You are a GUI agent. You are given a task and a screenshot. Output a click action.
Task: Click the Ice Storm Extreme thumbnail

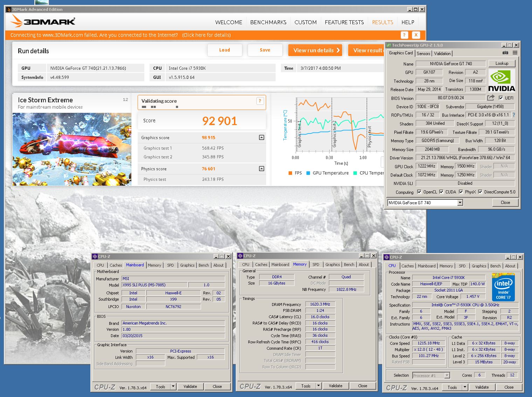72,149
